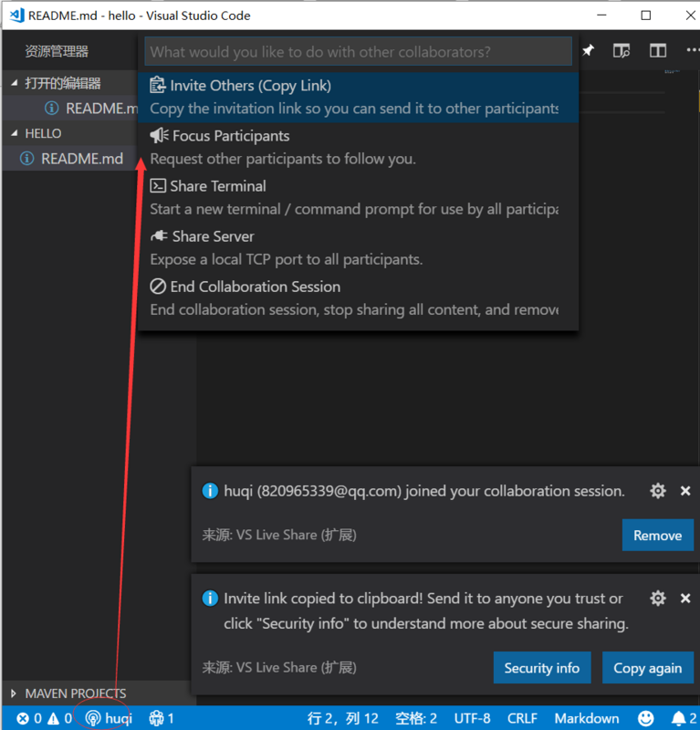Click the participants count status icon
Screen dimensions: 700x730
point(162,718)
